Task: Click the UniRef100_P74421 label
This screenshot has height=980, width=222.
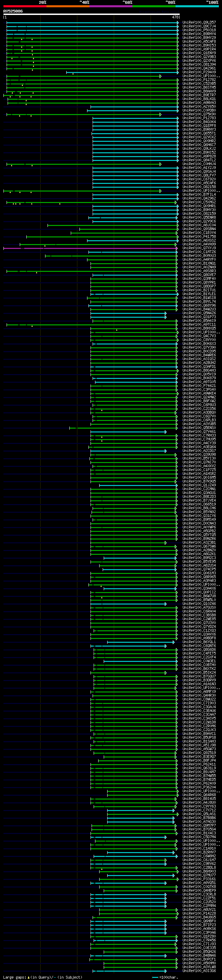Action: tap(199, 386)
